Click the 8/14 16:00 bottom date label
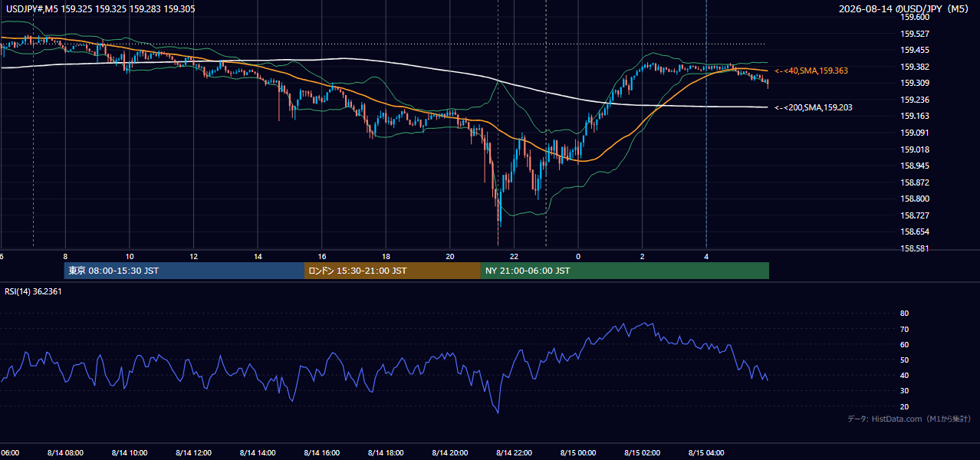This screenshot has height=460, width=980. (322, 452)
